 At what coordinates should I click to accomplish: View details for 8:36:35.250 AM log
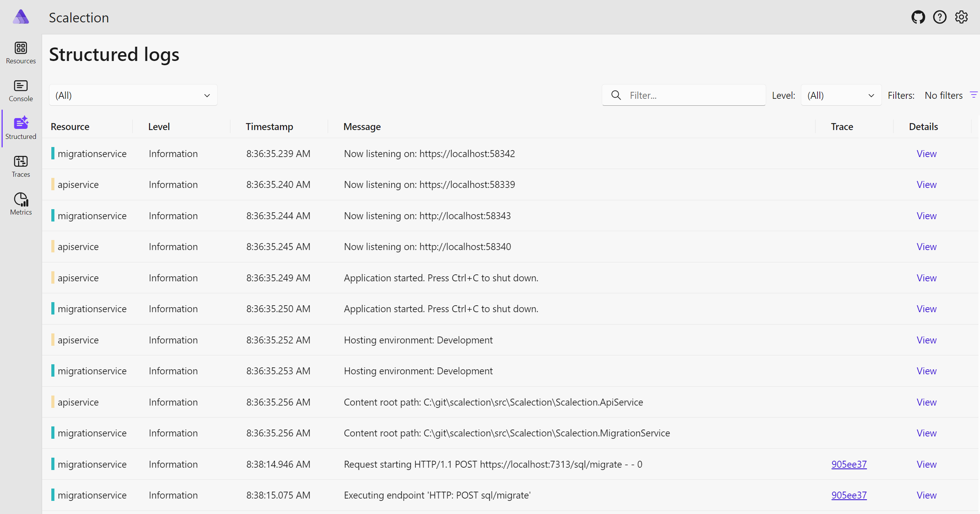(x=926, y=309)
